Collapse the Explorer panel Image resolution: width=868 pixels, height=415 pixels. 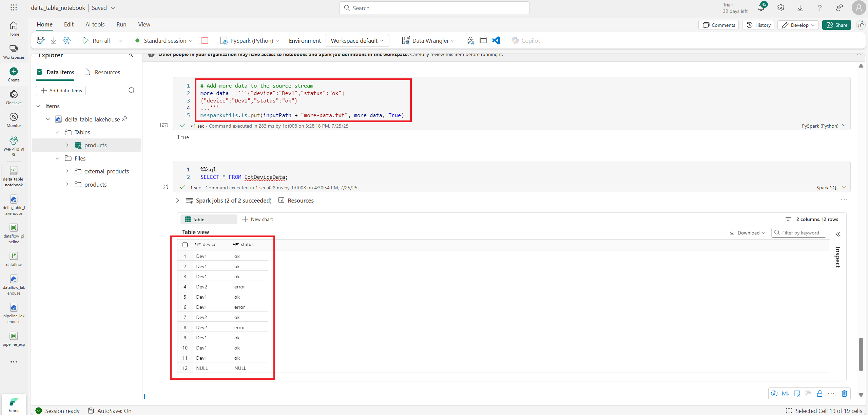(131, 55)
